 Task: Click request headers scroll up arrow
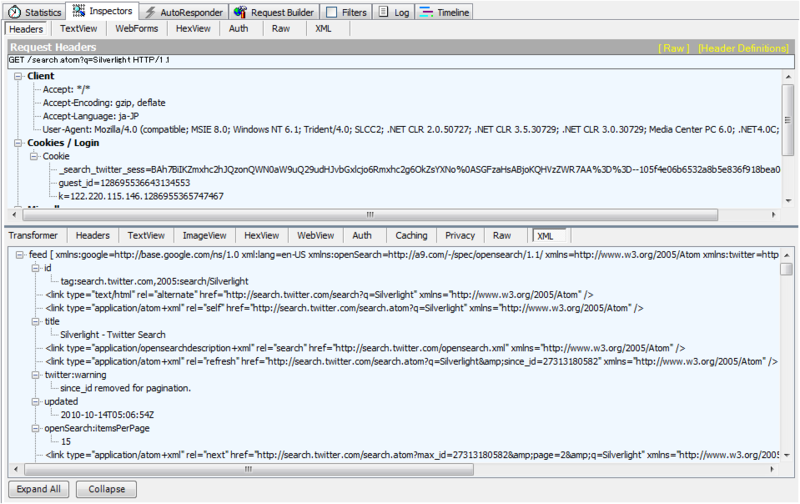point(788,77)
